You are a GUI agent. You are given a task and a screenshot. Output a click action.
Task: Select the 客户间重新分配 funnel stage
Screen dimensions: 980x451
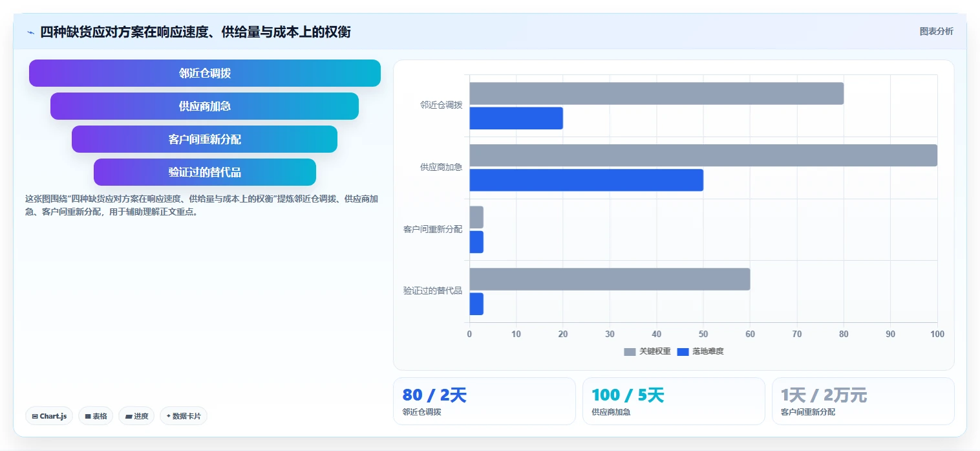click(x=205, y=139)
